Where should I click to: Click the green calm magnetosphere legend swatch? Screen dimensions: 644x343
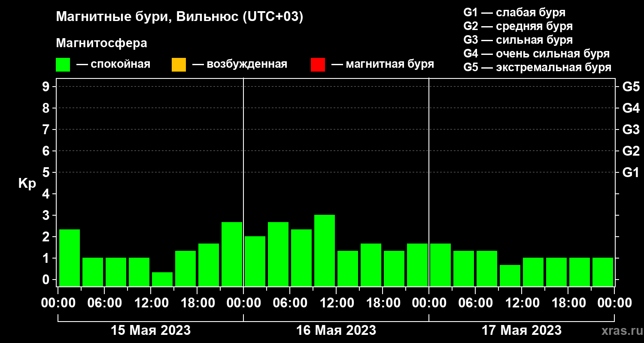pyautogui.click(x=63, y=65)
